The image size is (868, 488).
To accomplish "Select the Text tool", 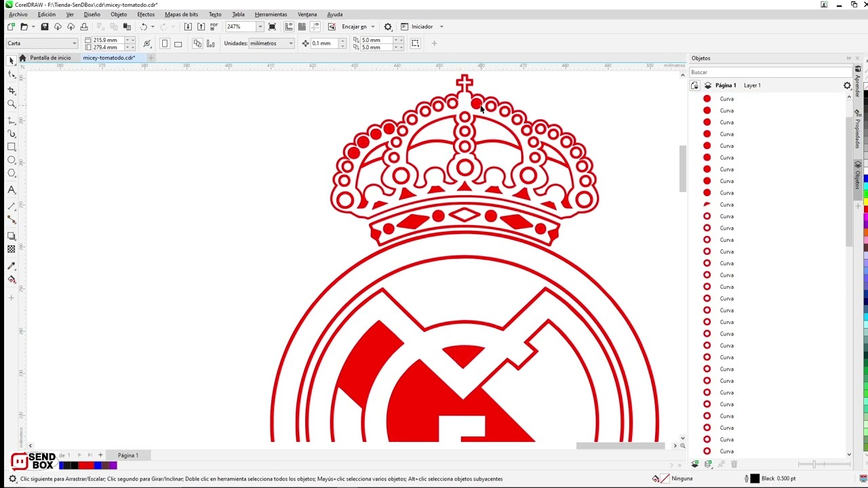I will pos(12,190).
